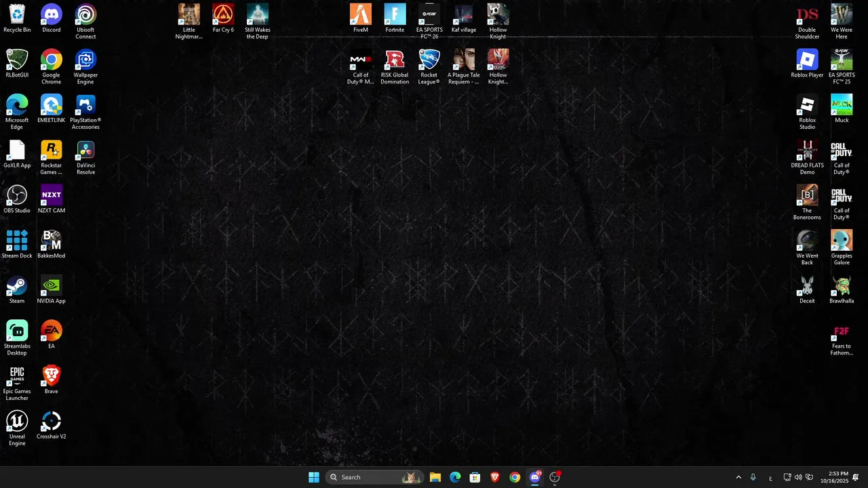This screenshot has width=868, height=488.
Task: Open the notification bell in the taskbar
Action: [856, 477]
